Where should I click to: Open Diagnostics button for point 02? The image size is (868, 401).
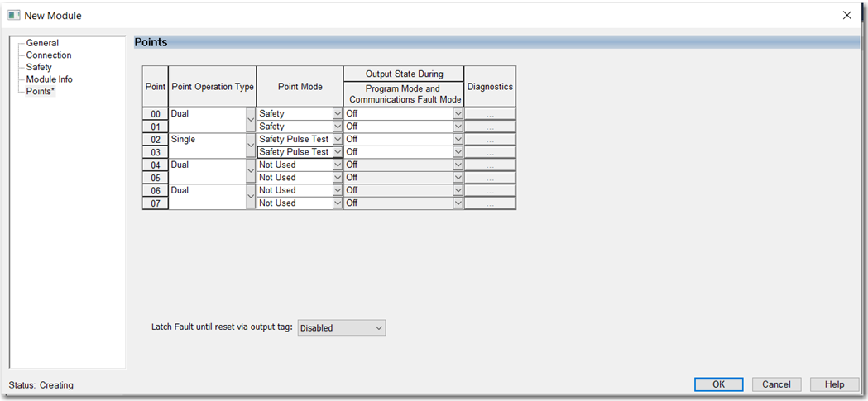click(x=490, y=140)
